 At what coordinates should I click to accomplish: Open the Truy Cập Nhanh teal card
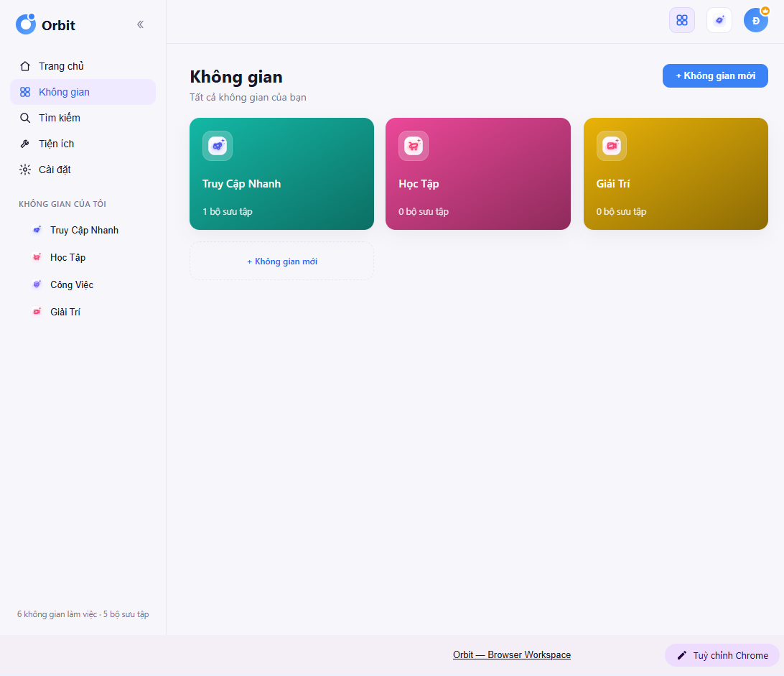(x=281, y=174)
